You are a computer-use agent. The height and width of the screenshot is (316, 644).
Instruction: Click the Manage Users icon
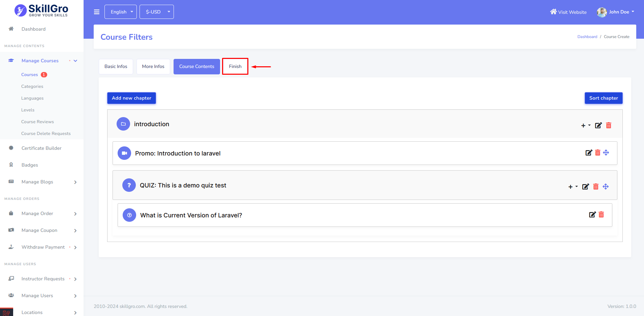point(11,295)
